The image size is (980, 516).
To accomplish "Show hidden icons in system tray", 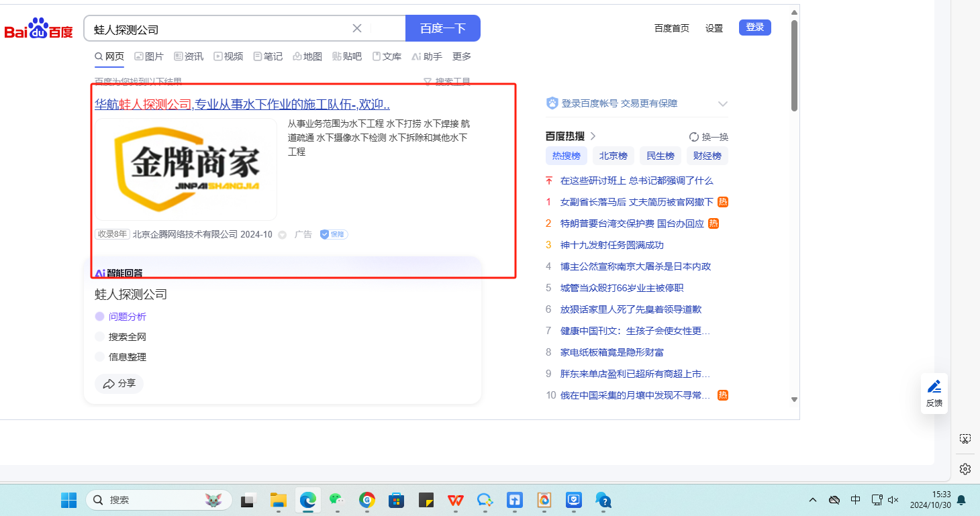I will tap(813, 500).
